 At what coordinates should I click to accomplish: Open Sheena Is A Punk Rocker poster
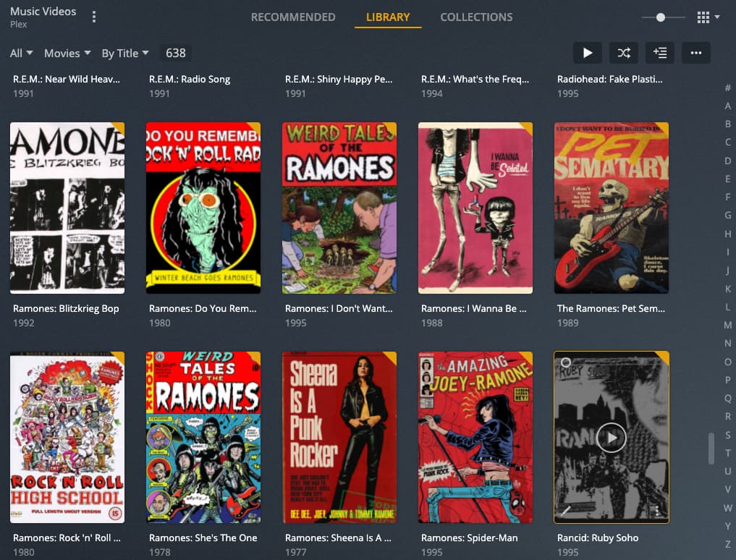tap(339, 438)
